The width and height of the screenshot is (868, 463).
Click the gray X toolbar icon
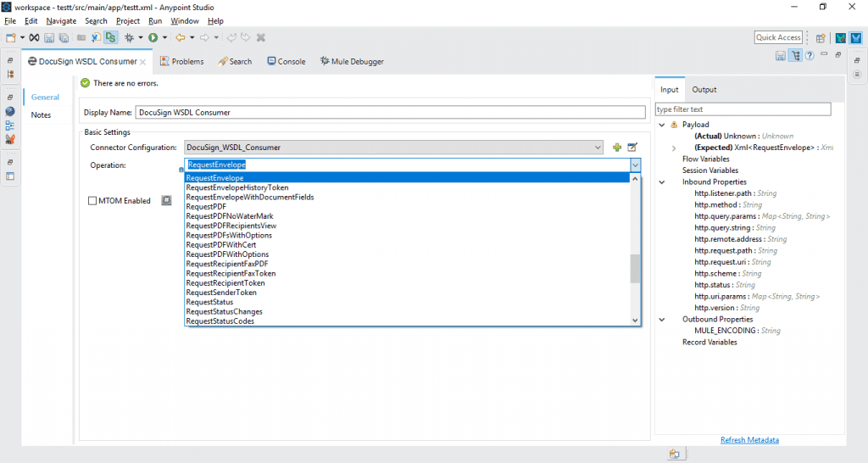[261, 37]
